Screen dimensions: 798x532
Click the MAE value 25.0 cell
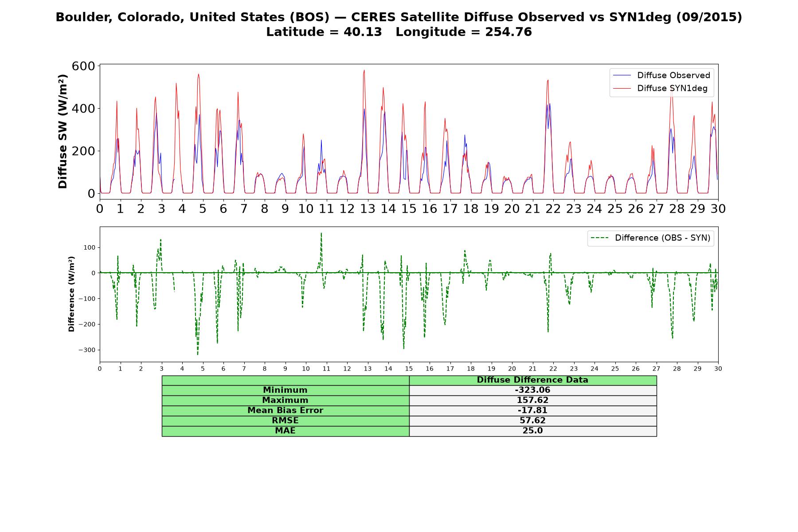532,431
